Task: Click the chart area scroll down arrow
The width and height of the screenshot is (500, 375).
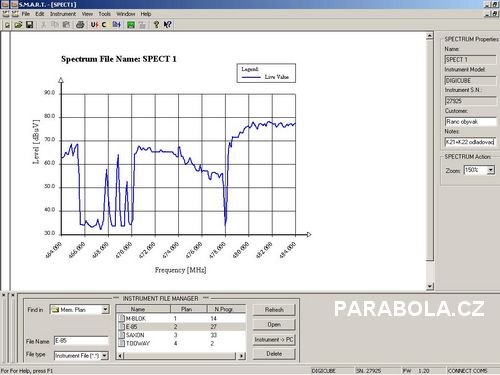Action: point(430,286)
